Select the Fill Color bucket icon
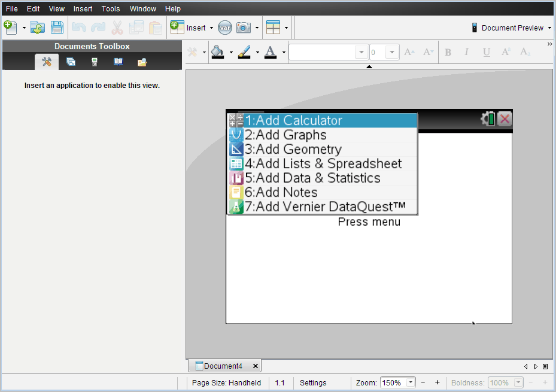This screenshot has width=556, height=392. 218,53
